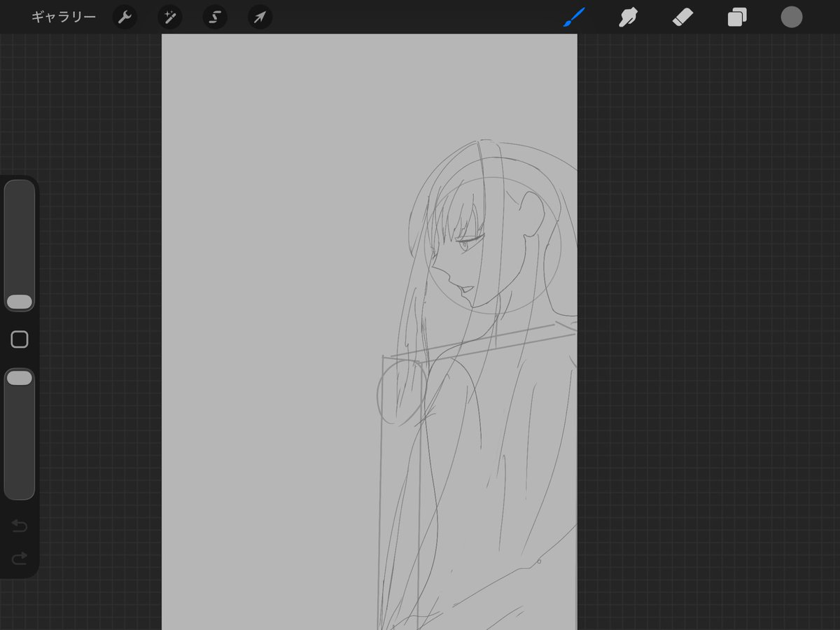Activate the Selection S-shaped tool
Screen dimensions: 840x630
pos(215,17)
